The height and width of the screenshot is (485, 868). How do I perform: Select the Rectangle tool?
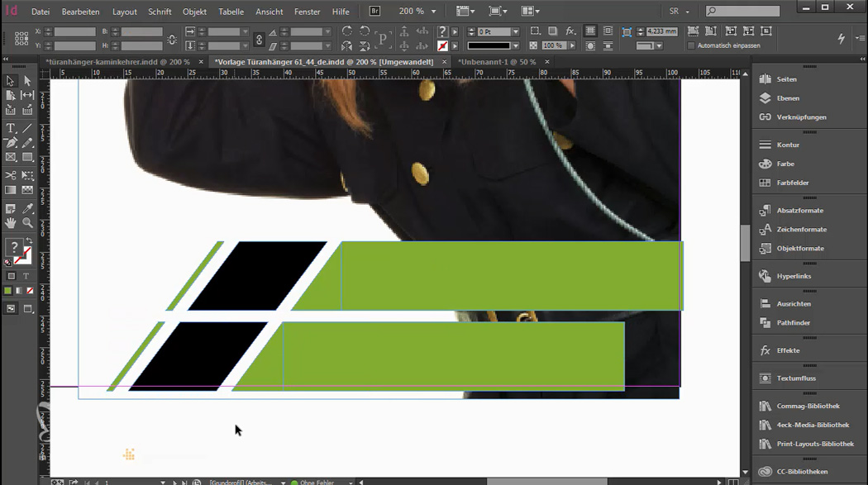[27, 157]
